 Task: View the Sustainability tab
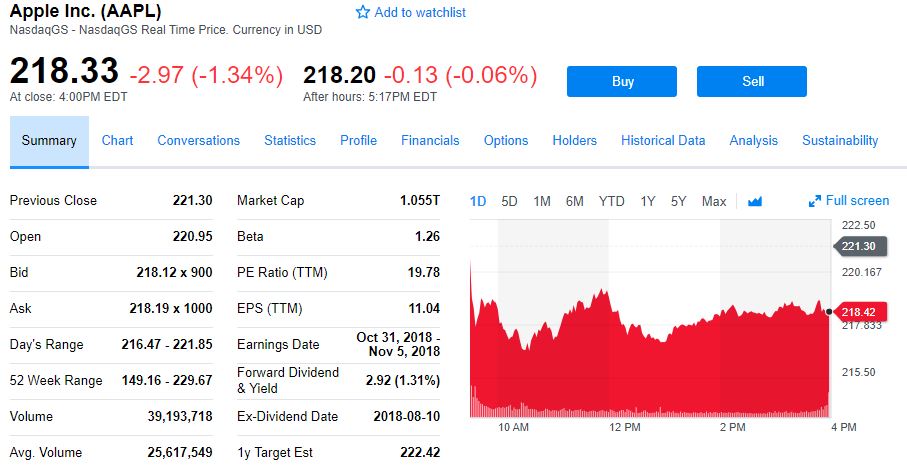pos(840,141)
